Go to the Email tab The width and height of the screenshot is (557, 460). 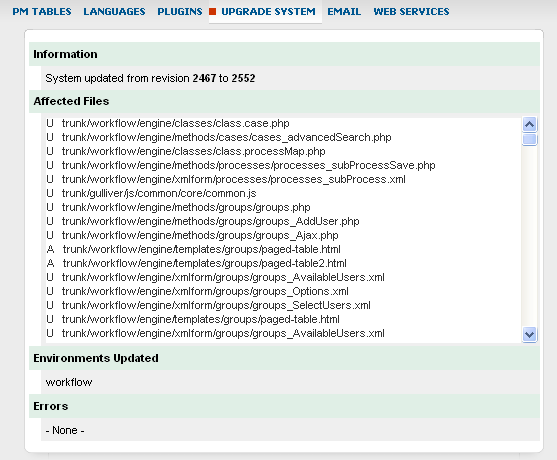pos(344,12)
